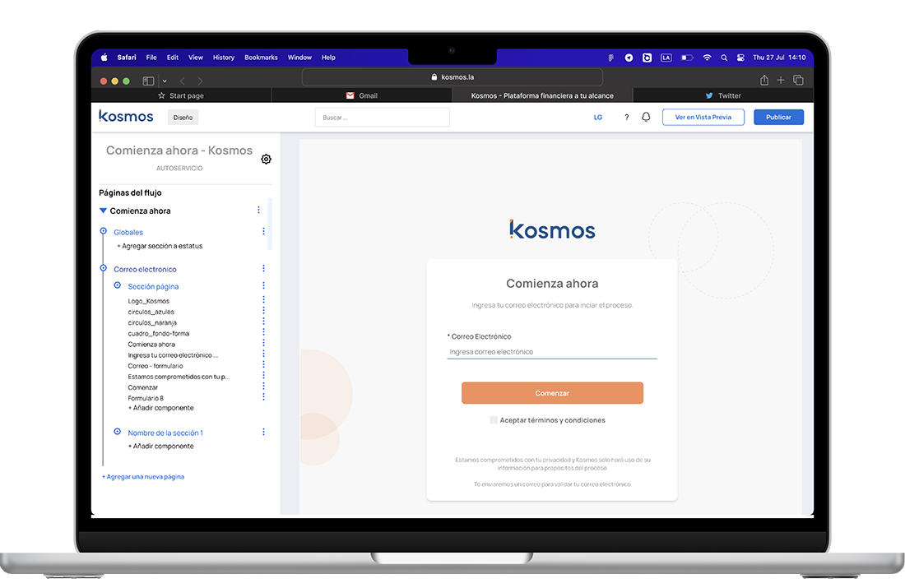Click Agregar una nueva página link
This screenshot has width=905, height=588.
click(143, 477)
